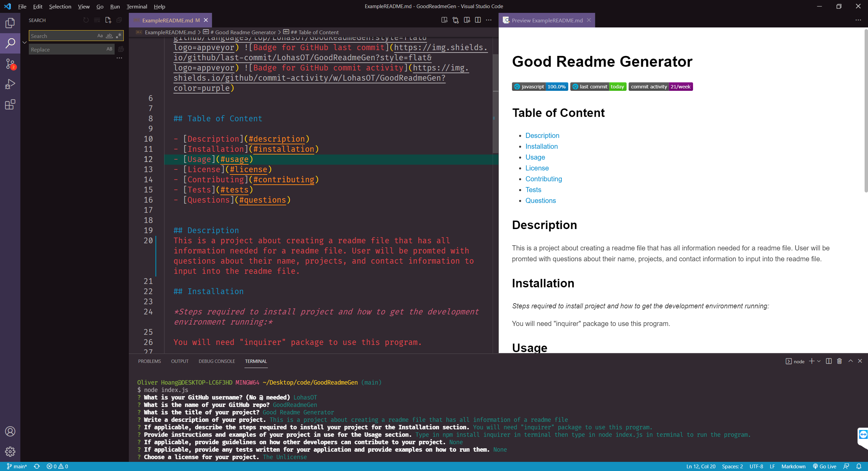
Task: Open the Run and Debug view
Action: 10,84
